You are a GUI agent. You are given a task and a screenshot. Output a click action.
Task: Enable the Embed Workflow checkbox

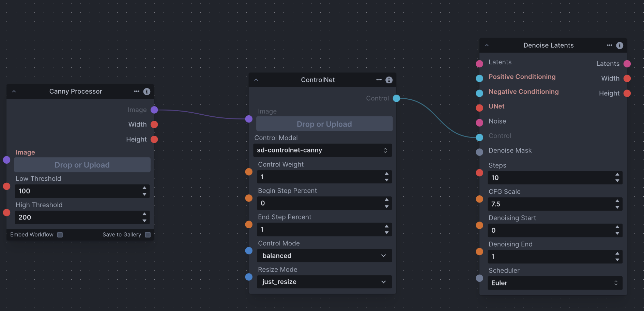60,235
